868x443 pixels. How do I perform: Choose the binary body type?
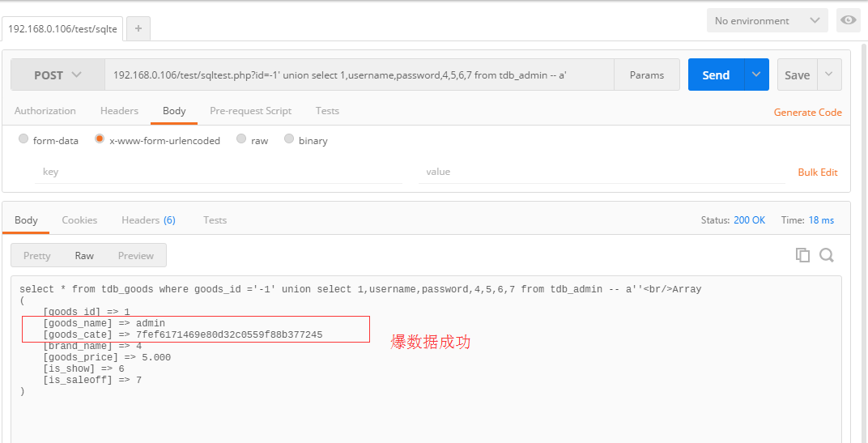(x=289, y=139)
